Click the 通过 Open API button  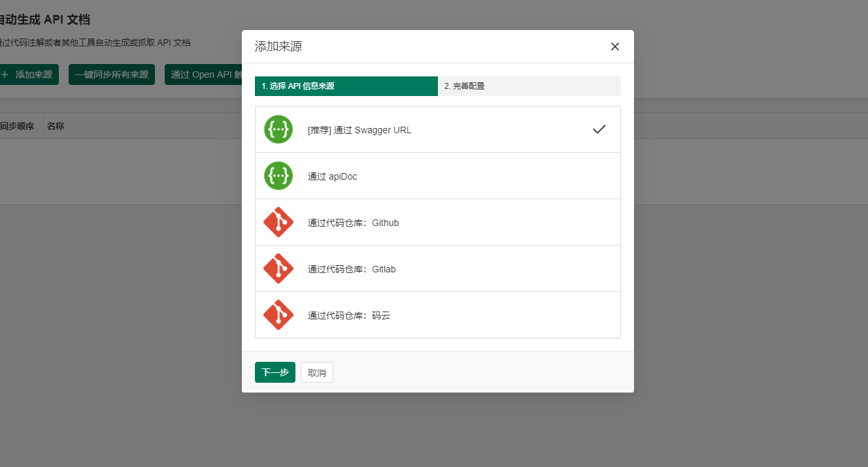click(x=203, y=74)
